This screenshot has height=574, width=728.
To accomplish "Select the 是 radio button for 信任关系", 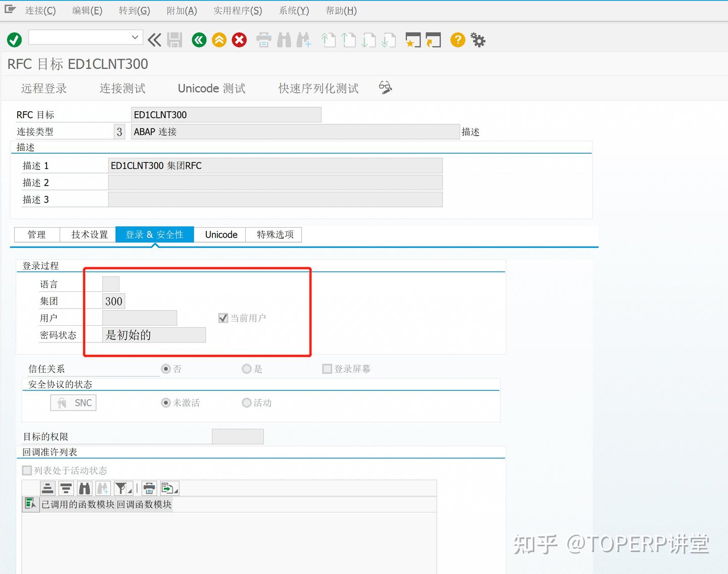I will click(x=246, y=369).
